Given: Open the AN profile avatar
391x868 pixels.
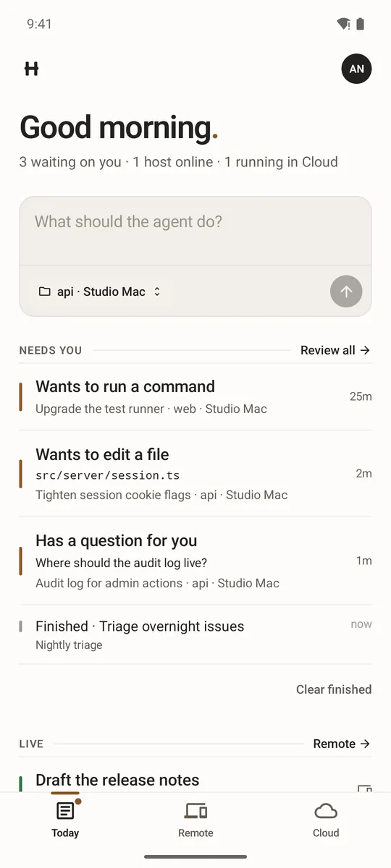Looking at the screenshot, I should (x=356, y=69).
